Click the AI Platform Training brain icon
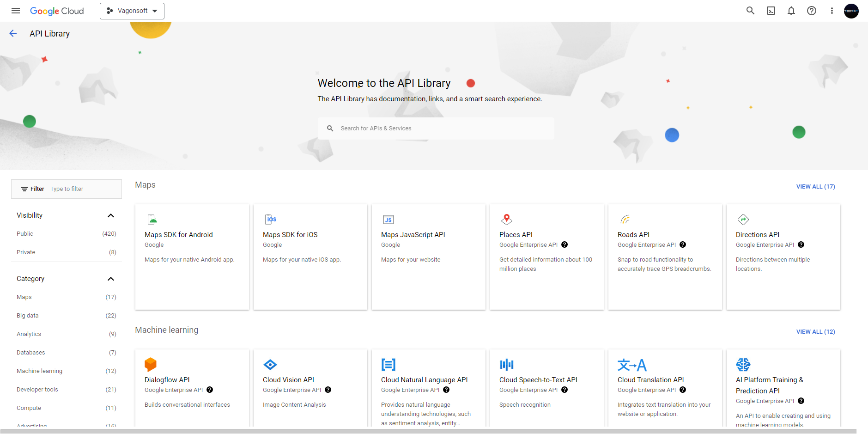The height and width of the screenshot is (434, 868). (743, 365)
